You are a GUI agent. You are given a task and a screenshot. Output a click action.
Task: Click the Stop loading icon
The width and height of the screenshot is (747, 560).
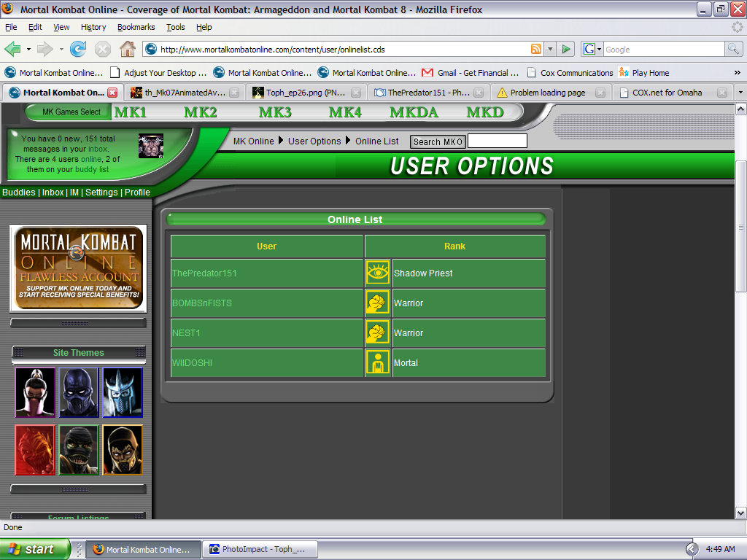102,49
